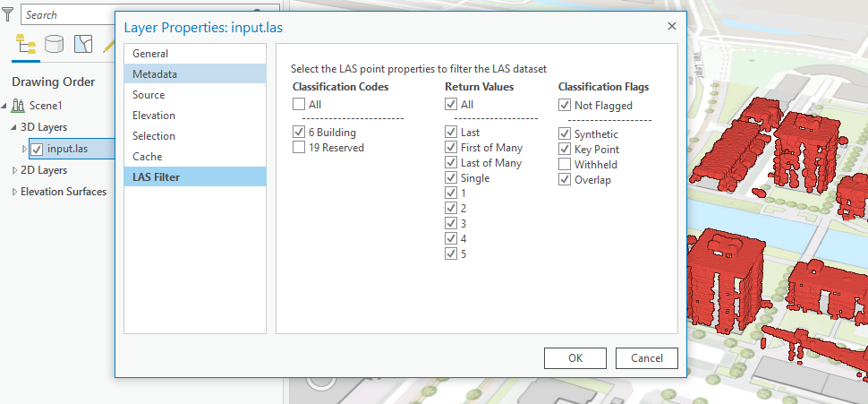Toggle input.las layer visibility checkbox
Image resolution: width=868 pixels, height=404 pixels.
tap(37, 149)
